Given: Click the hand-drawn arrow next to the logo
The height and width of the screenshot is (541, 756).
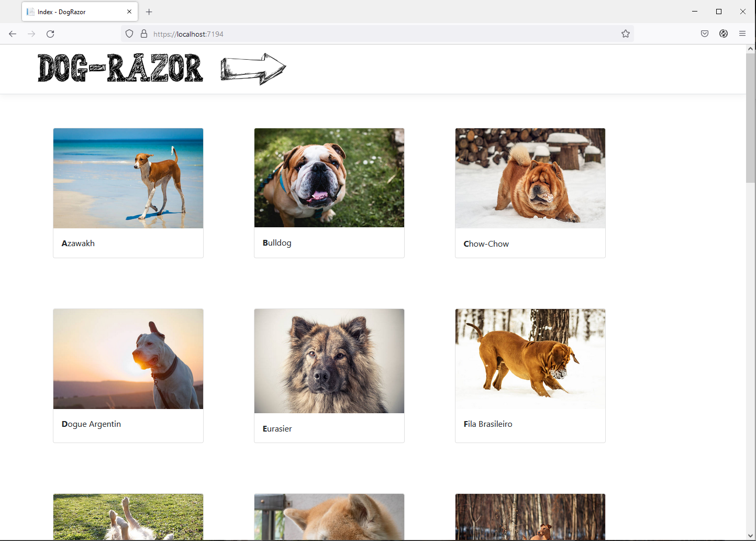Looking at the screenshot, I should tap(253, 68).
